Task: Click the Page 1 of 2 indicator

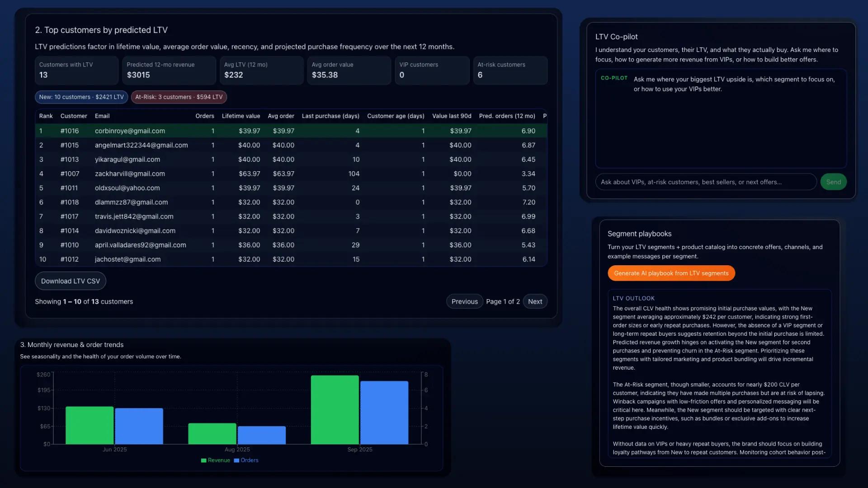Action: [503, 301]
